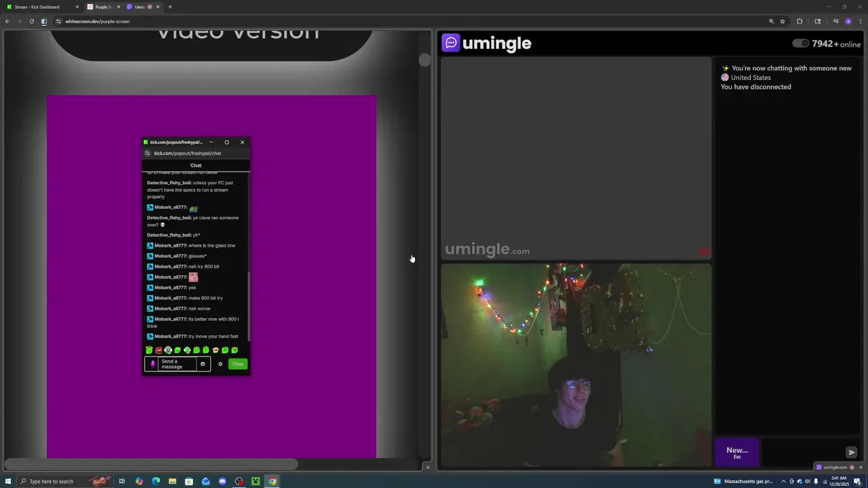Open Microsoft Edge from taskbar
Image resolution: width=868 pixels, height=488 pixels.
[x=156, y=481]
